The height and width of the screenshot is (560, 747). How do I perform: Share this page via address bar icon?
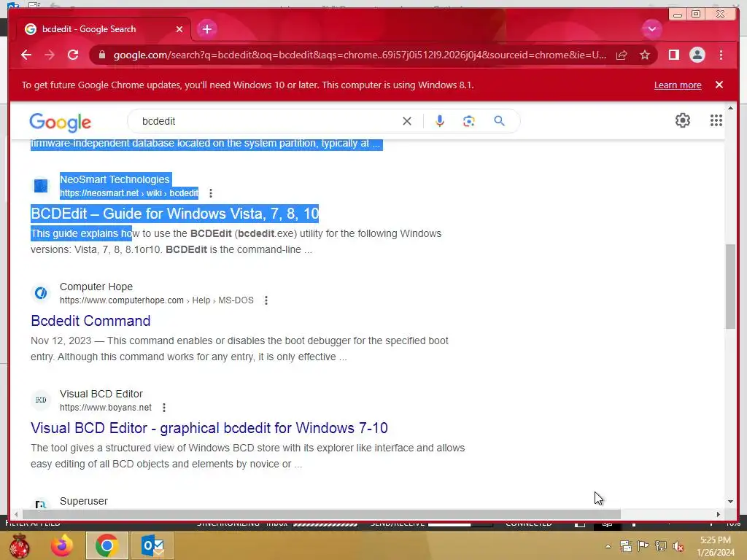coord(622,55)
